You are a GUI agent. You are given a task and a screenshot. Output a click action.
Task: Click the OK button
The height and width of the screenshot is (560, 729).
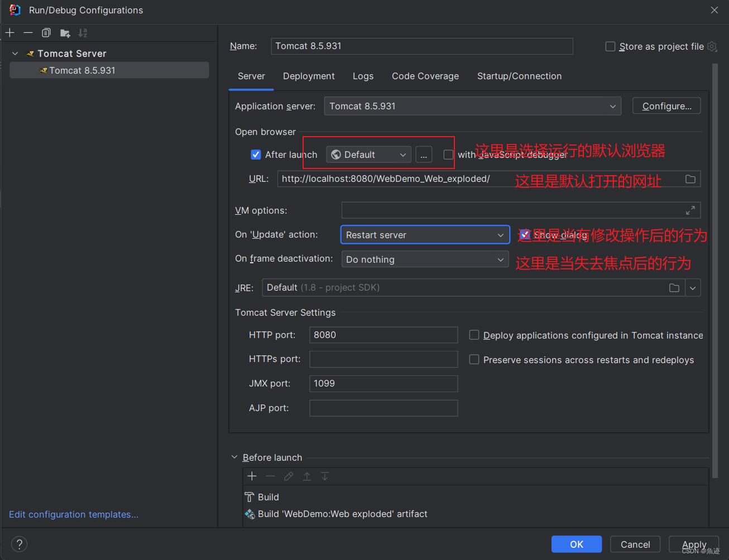[577, 544]
